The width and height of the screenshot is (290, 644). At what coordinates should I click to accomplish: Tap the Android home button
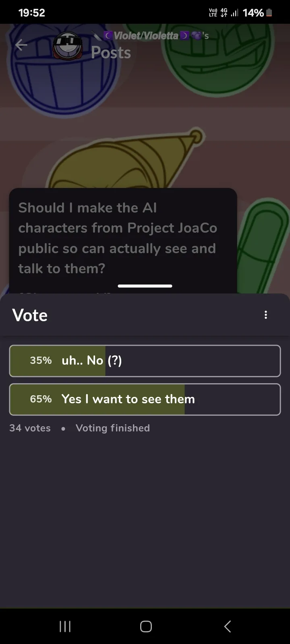coord(146,626)
